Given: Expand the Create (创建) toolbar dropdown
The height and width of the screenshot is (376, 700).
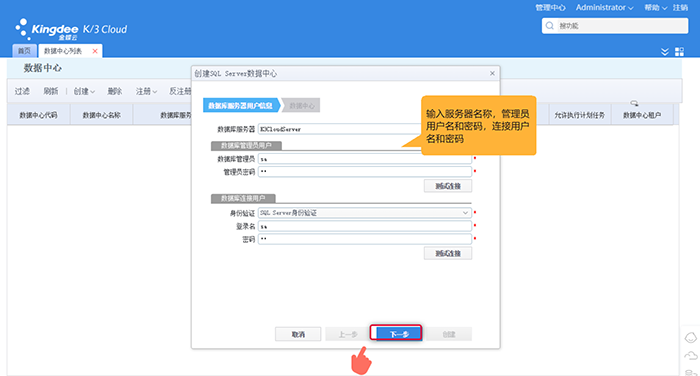Looking at the screenshot, I should 84,91.
